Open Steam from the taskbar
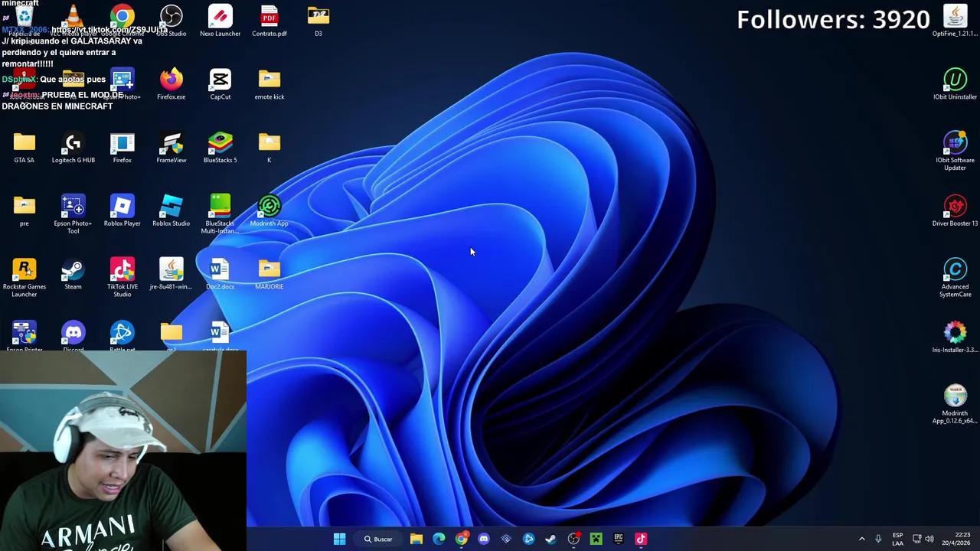This screenshot has width=980, height=551. tap(550, 539)
